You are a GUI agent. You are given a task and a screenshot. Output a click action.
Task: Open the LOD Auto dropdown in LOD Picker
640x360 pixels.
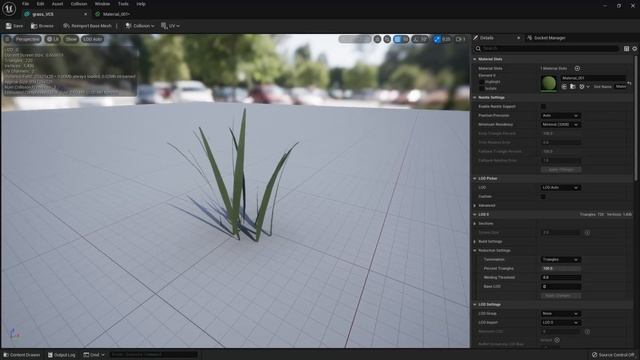pos(560,188)
